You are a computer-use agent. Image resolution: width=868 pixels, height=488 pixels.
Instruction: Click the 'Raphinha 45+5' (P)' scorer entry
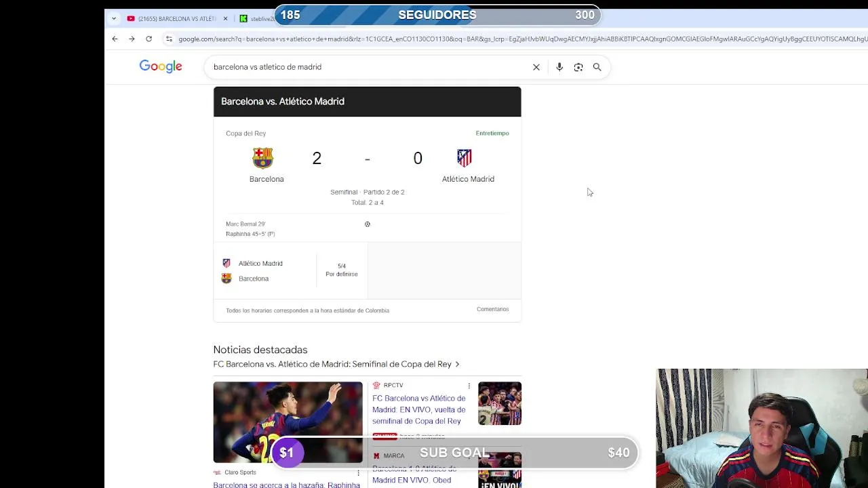(x=250, y=234)
